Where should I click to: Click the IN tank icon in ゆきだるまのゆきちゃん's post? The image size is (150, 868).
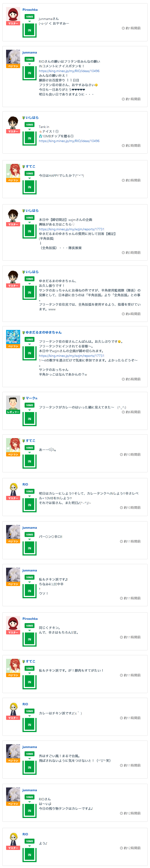point(30,353)
